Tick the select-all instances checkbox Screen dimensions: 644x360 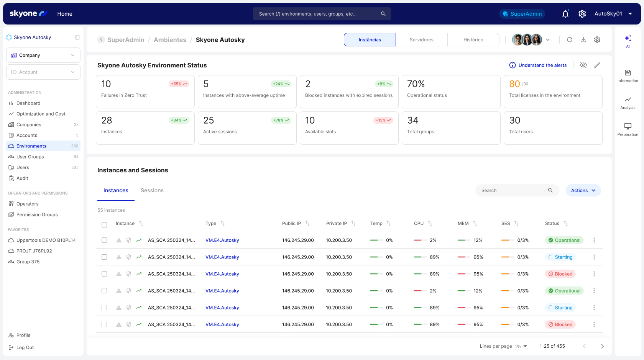(x=104, y=225)
